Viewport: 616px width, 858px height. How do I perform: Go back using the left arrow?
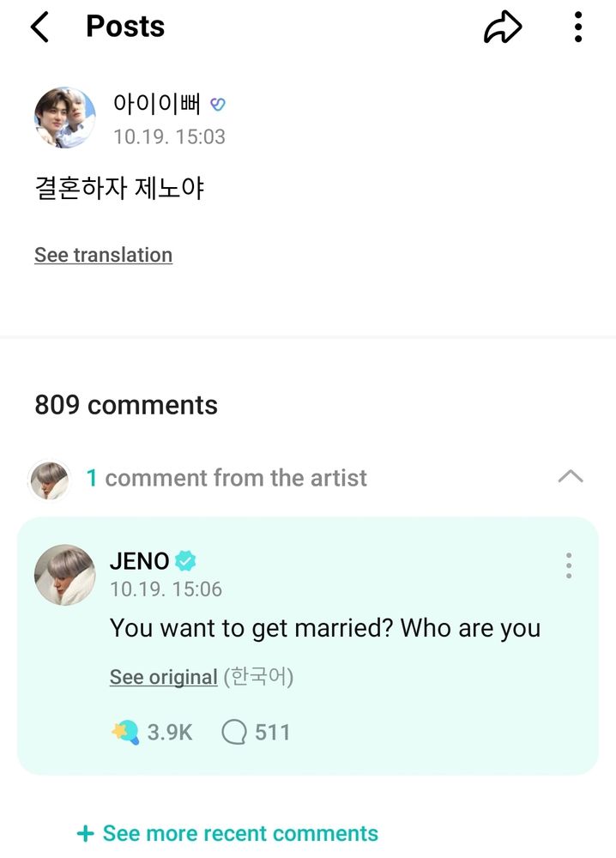tap(40, 27)
